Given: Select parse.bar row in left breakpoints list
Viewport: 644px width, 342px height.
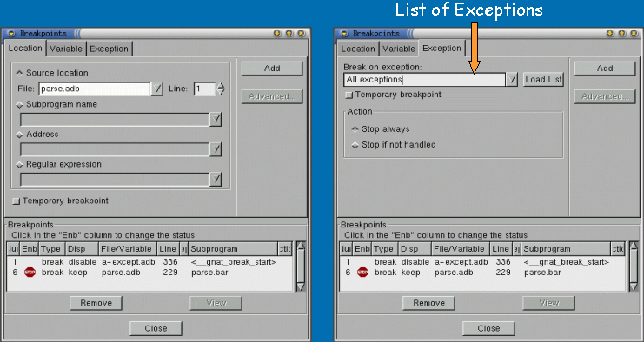Looking at the screenshot, I should click(x=149, y=273).
